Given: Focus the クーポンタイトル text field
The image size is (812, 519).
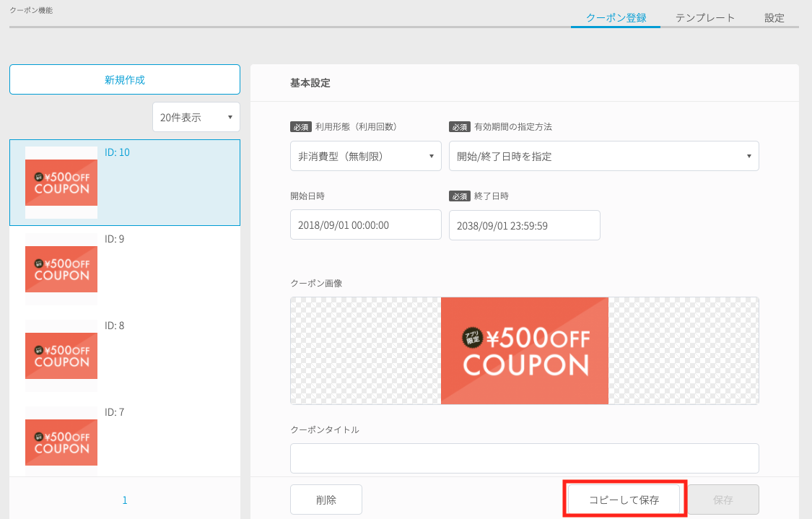Looking at the screenshot, I should pos(524,458).
